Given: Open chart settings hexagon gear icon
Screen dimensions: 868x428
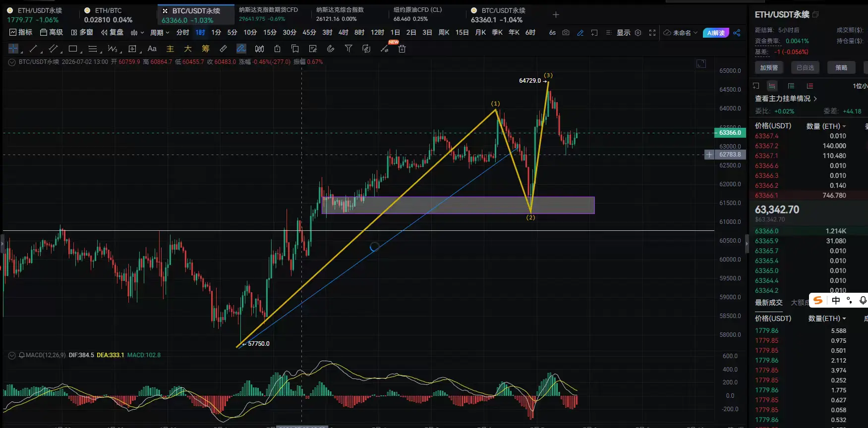Looking at the screenshot, I should [638, 33].
